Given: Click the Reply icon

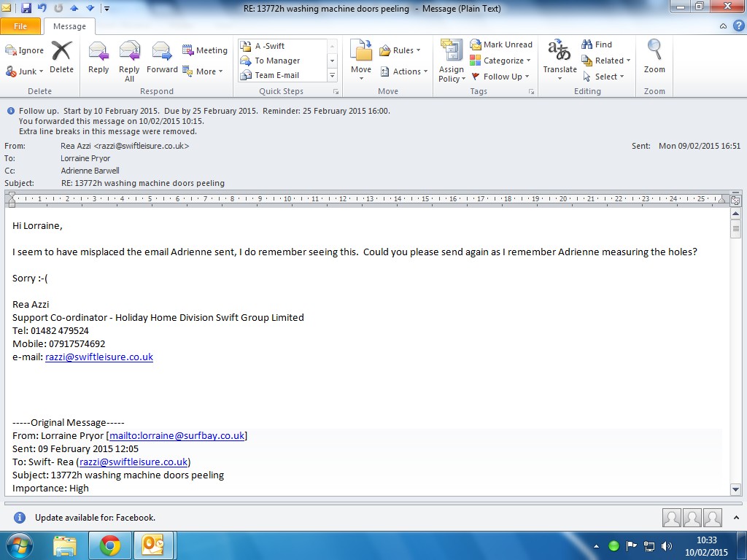Looking at the screenshot, I should tap(98, 51).
